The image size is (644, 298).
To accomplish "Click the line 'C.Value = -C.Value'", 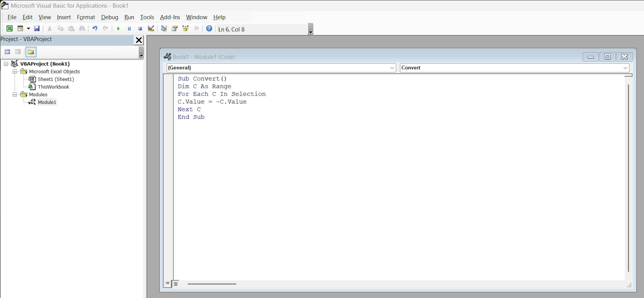I will 212,102.
